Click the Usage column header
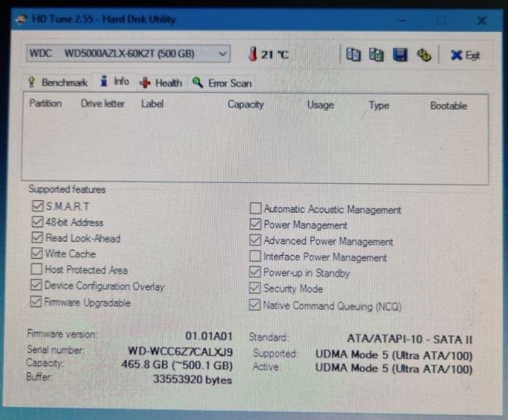Image resolution: width=508 pixels, height=420 pixels. coord(320,106)
